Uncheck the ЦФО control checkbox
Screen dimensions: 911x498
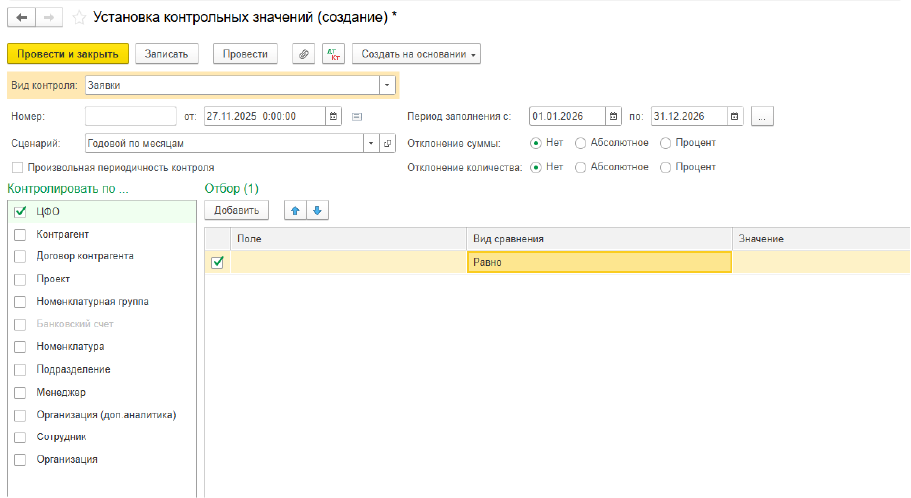point(20,212)
